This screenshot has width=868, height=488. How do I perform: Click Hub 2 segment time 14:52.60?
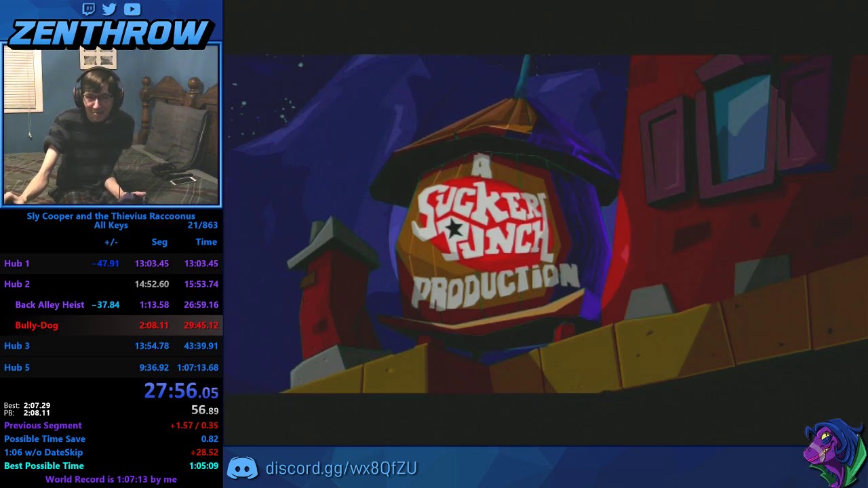[x=152, y=284]
